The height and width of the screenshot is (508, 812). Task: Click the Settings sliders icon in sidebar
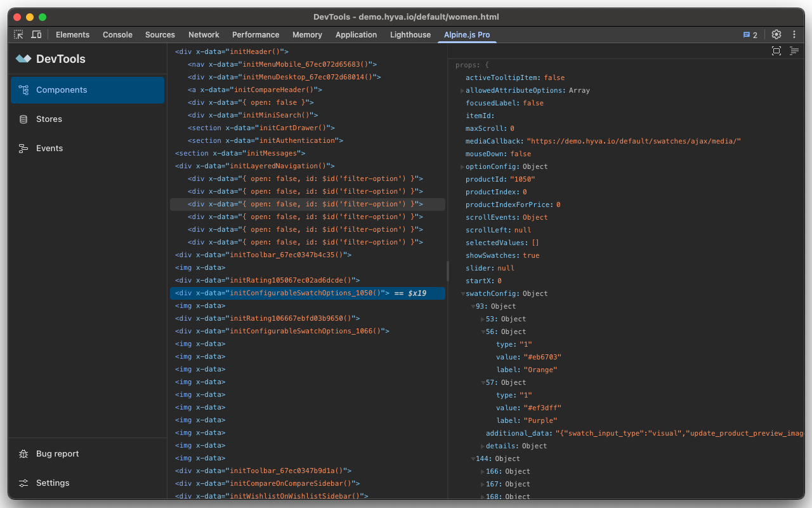(23, 483)
